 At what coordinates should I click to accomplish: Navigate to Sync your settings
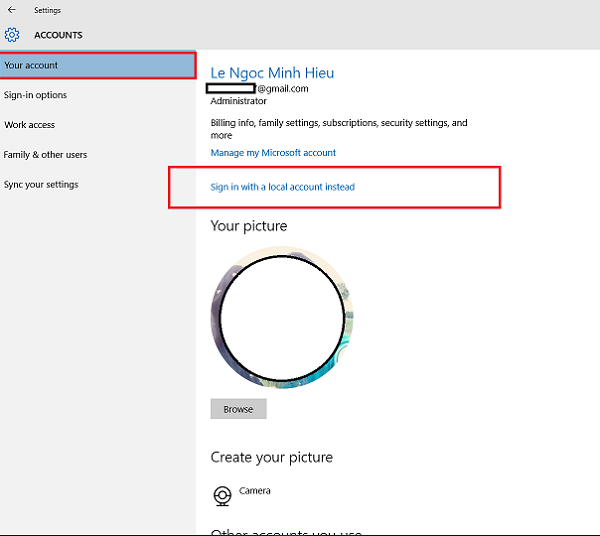[x=41, y=184]
